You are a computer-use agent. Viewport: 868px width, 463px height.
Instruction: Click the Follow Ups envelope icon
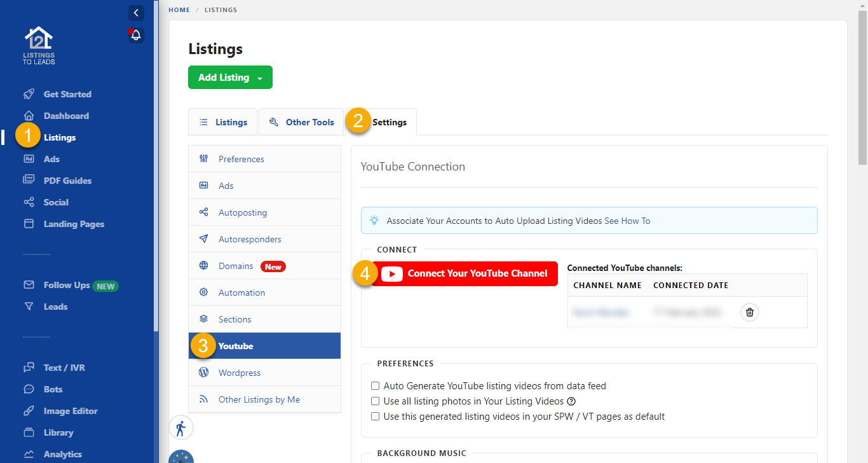[29, 285]
